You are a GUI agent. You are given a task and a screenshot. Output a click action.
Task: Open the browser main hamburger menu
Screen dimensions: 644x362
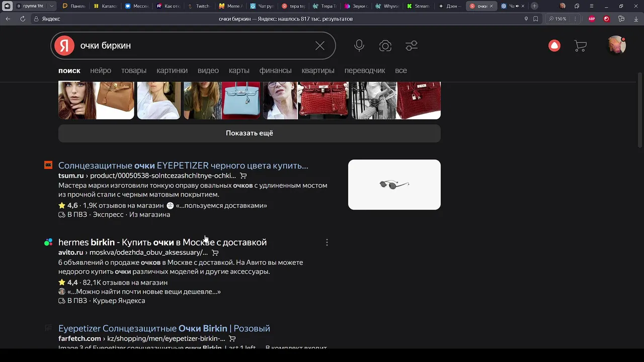pyautogui.click(x=591, y=6)
